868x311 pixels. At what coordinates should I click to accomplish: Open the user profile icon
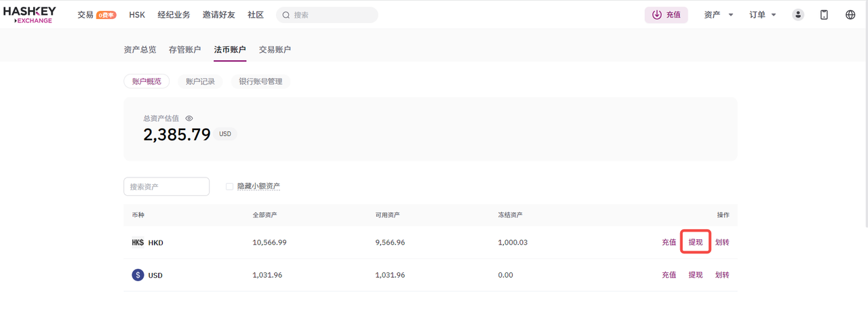(798, 15)
